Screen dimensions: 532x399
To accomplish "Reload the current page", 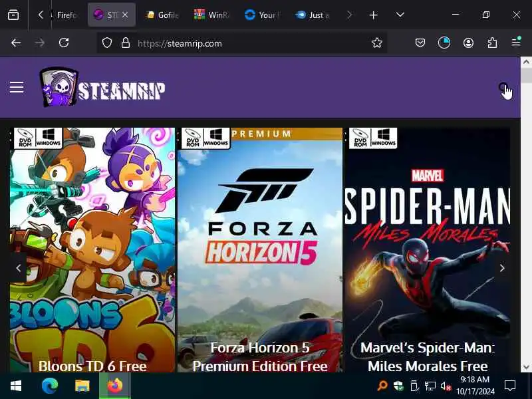I will [64, 43].
